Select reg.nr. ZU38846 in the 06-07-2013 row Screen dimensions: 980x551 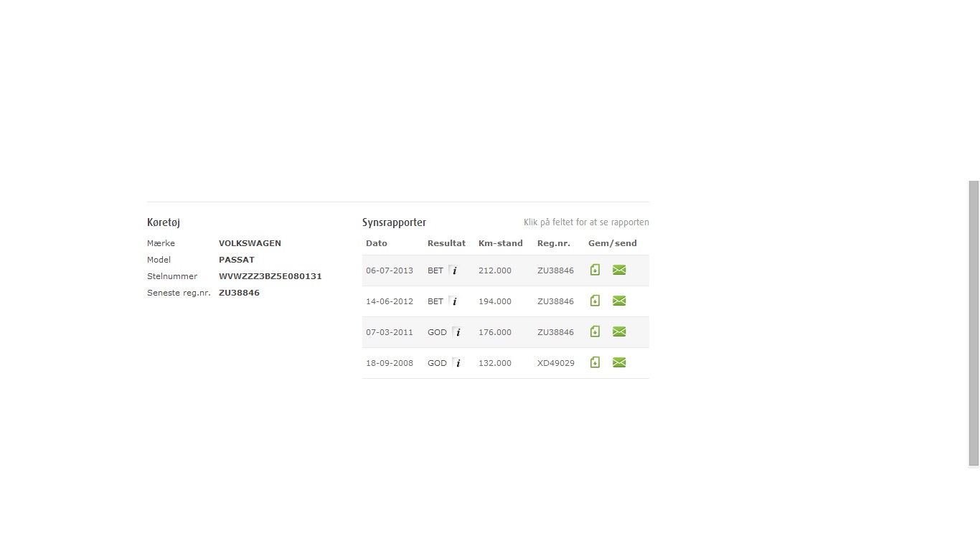[556, 270]
